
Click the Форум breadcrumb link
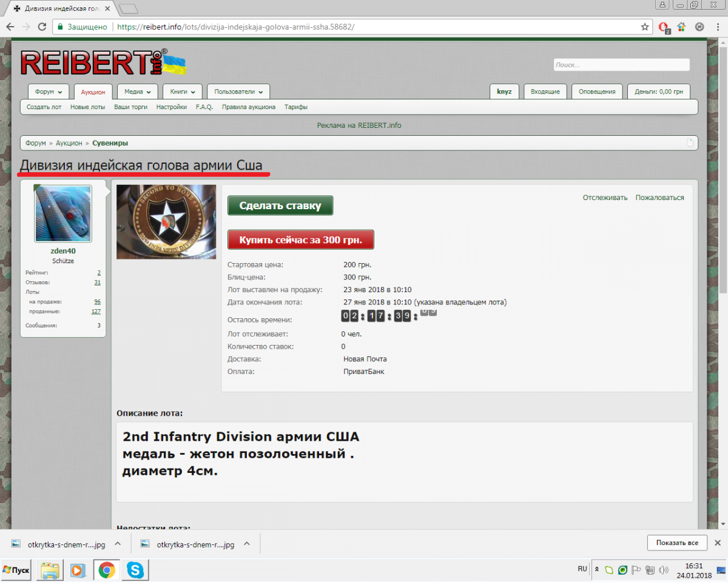36,143
